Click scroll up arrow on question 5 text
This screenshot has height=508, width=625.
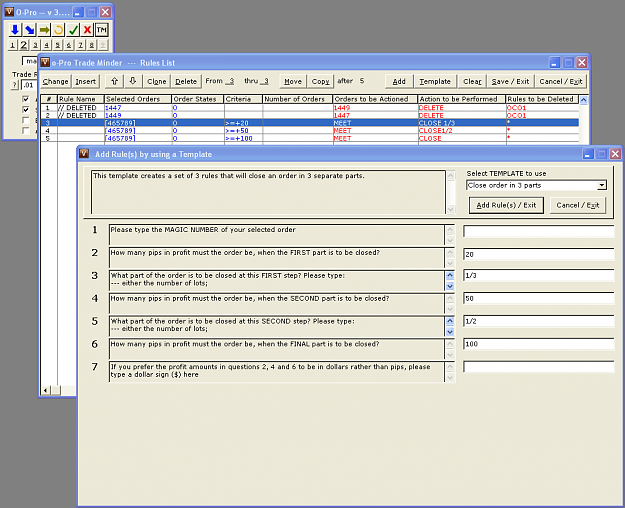click(x=450, y=321)
